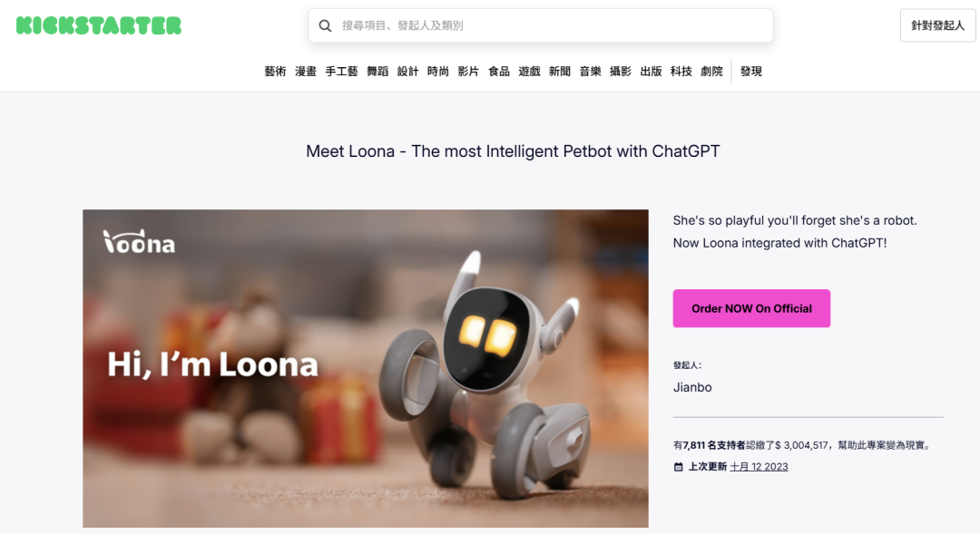Open creator Jianbo's profile link
Viewport: 980px width, 534px height.
click(x=692, y=387)
